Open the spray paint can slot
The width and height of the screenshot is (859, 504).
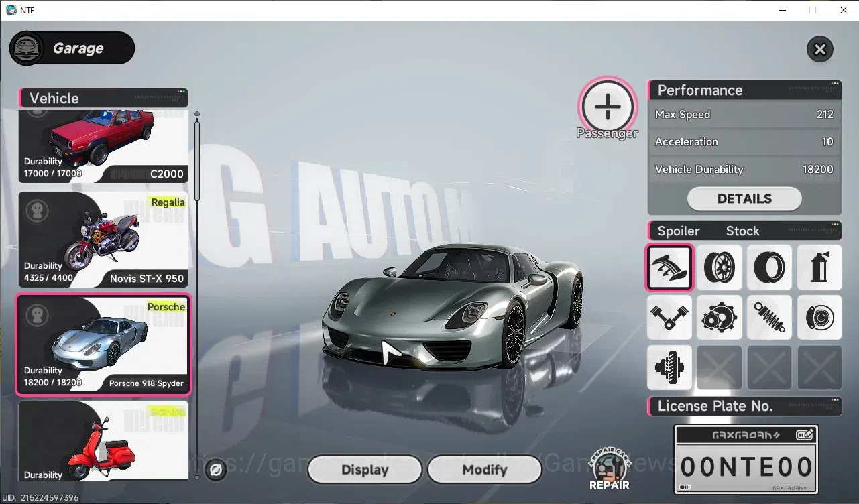click(x=819, y=267)
